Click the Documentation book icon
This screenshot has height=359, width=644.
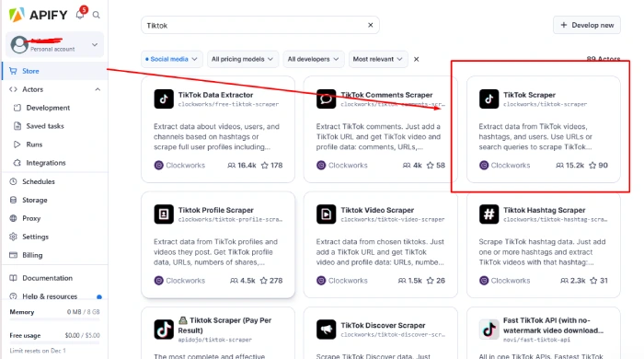point(13,278)
